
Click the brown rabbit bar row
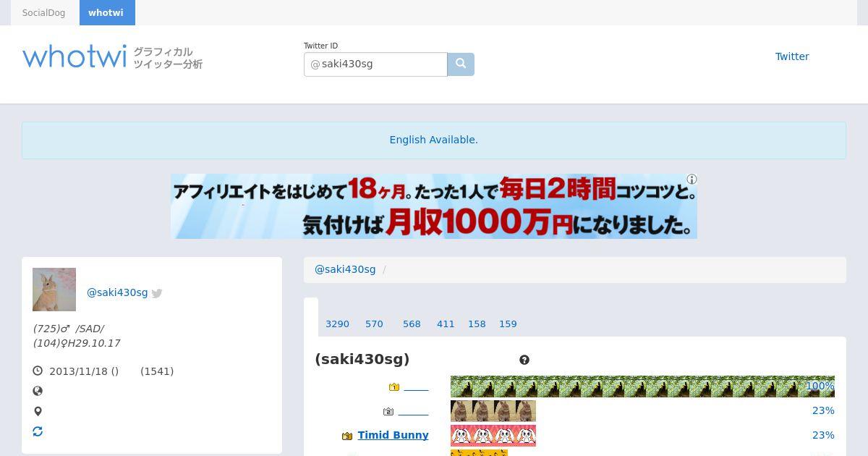[493, 411]
